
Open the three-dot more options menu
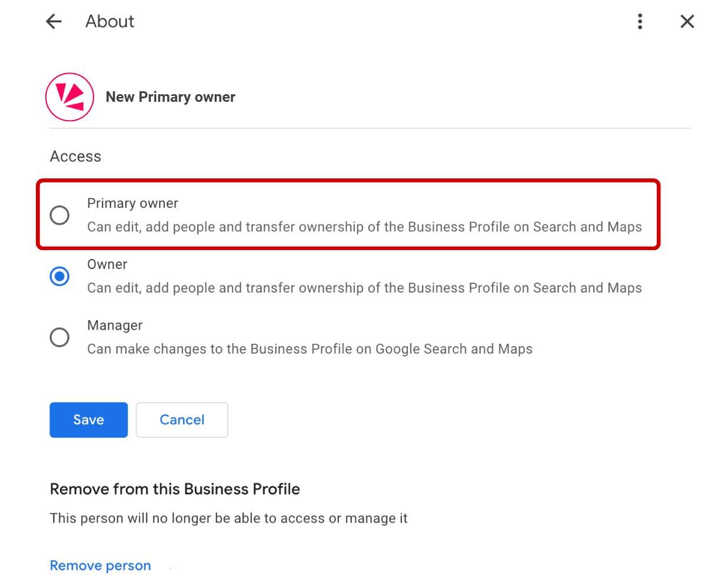[x=640, y=22]
